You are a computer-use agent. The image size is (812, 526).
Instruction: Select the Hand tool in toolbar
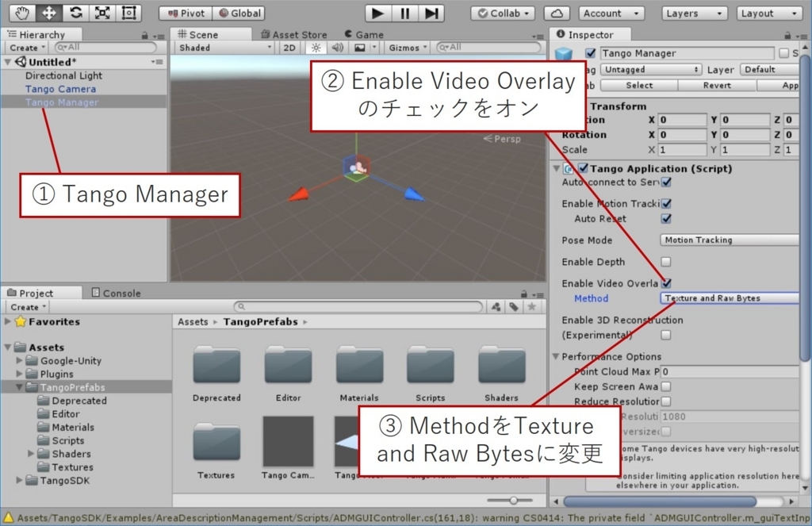(22, 13)
